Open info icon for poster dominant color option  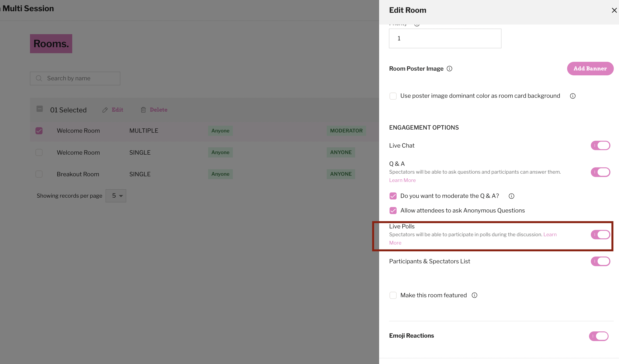pos(573,96)
